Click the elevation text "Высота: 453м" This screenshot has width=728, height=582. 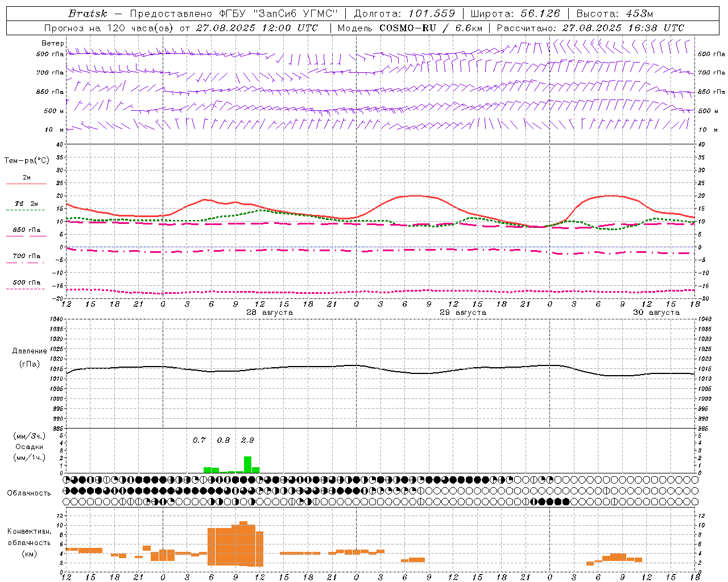point(615,14)
